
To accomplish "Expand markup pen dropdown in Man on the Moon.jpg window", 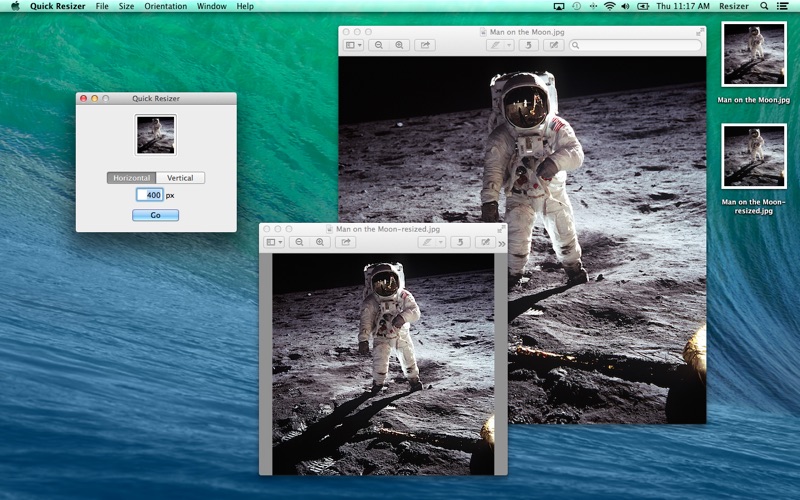I will pos(509,45).
